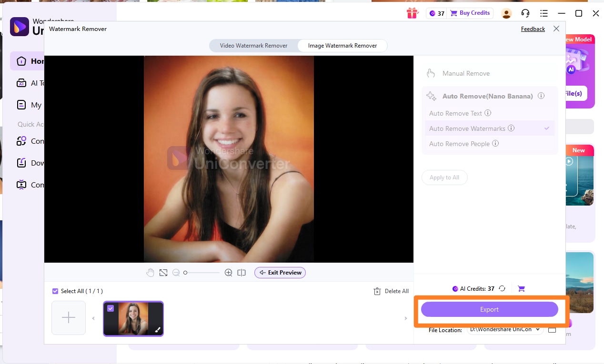Click the gift box icon in title bar
Viewport: 604px width, 364px height.
[x=412, y=13]
